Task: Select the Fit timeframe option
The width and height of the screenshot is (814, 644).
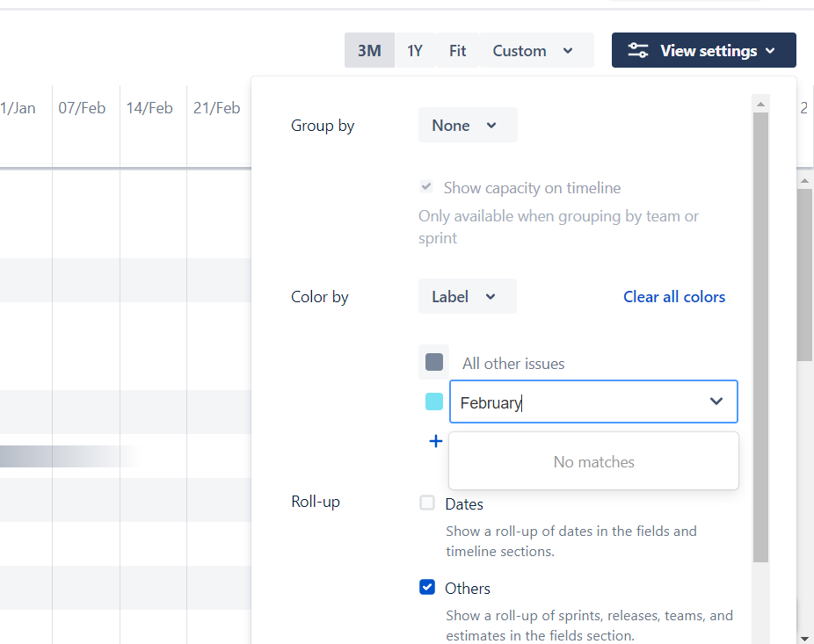Action: pos(457,50)
